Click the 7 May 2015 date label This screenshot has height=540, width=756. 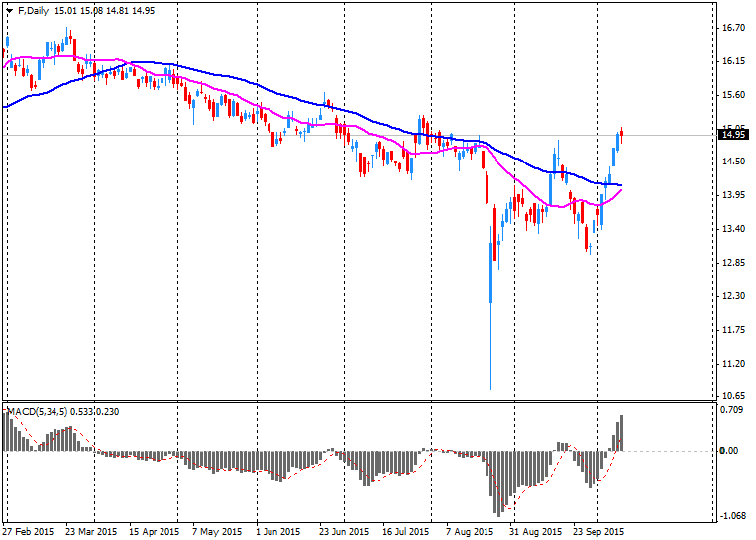tap(217, 532)
